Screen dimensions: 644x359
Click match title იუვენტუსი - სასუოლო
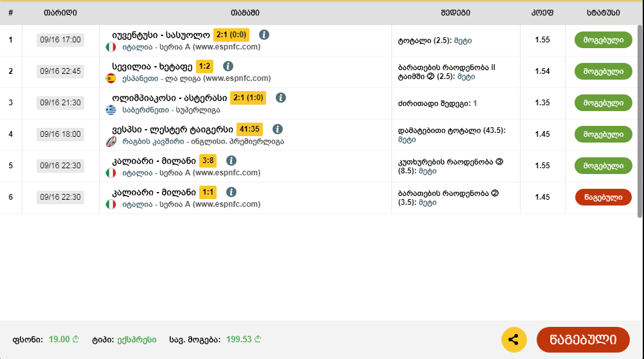pos(161,35)
